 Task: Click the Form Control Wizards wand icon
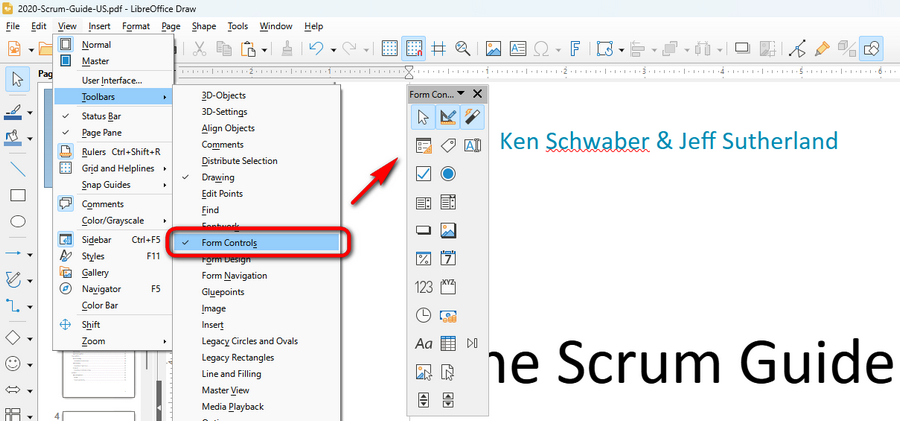tap(473, 117)
